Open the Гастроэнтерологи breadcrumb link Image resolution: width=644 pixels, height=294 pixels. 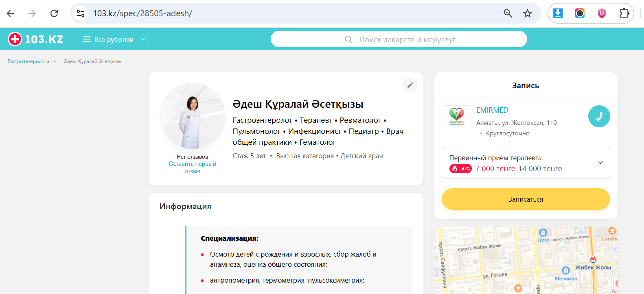click(28, 61)
